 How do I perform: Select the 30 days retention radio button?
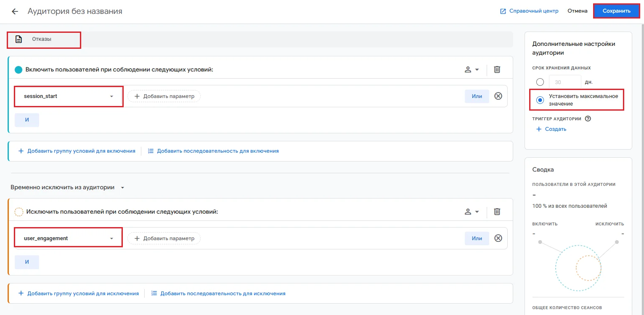540,82
